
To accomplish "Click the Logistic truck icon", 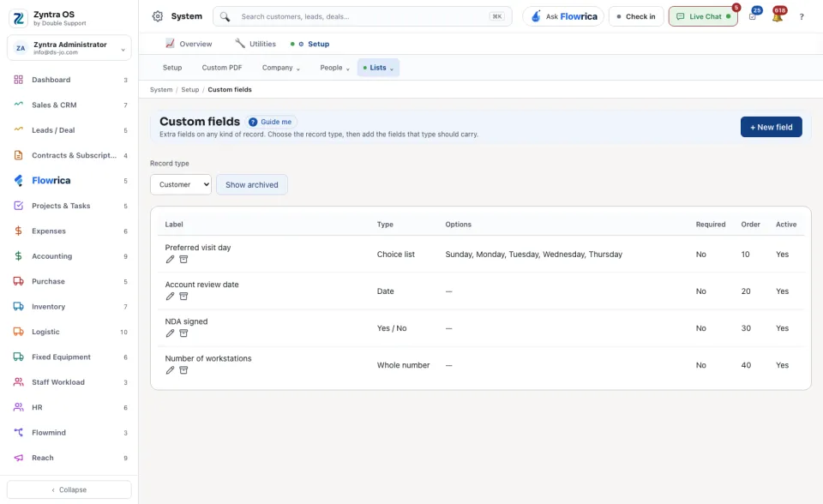I will 18,331.
